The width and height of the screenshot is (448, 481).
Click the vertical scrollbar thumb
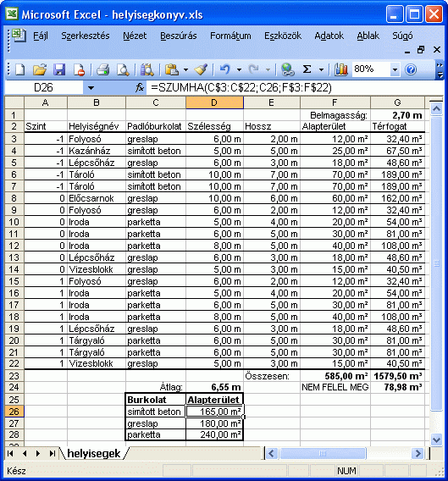pyautogui.click(x=436, y=263)
